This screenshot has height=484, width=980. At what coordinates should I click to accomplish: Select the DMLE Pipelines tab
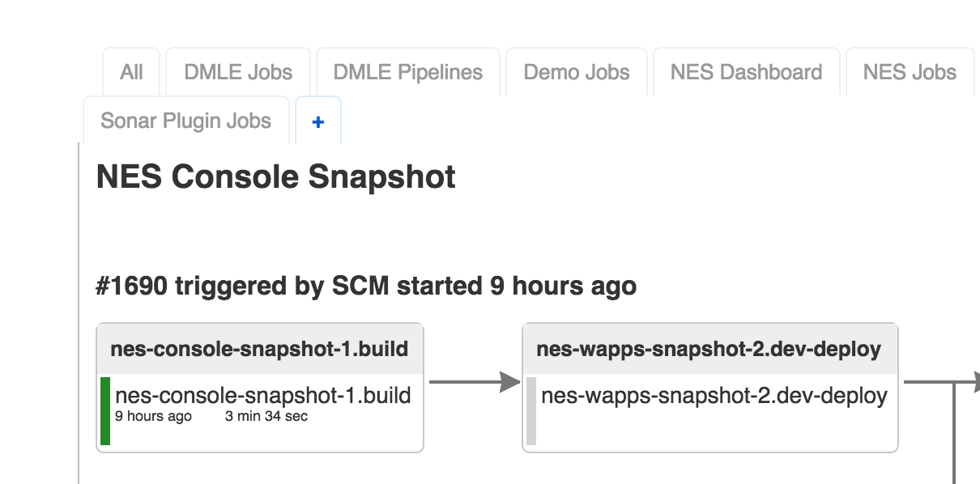click(408, 72)
